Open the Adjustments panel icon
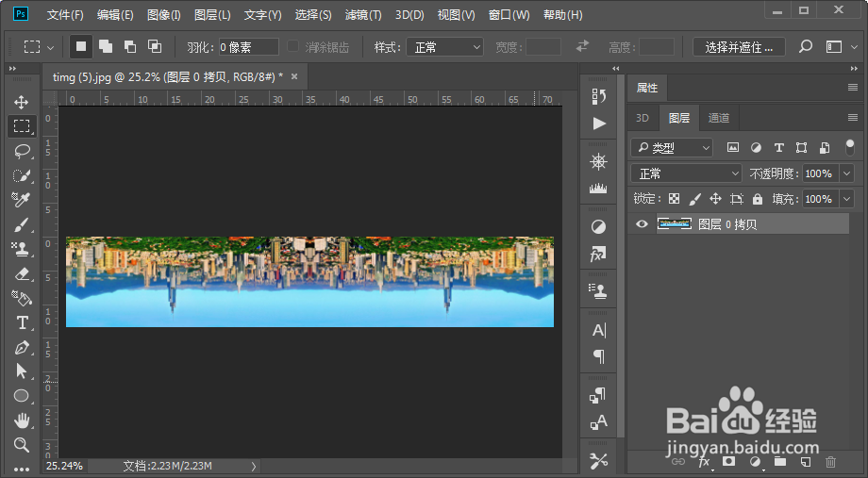868x478 pixels. tap(598, 227)
